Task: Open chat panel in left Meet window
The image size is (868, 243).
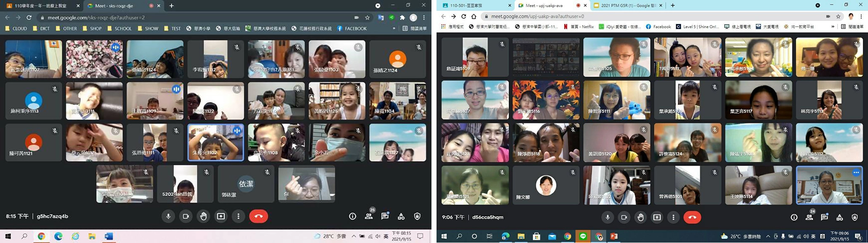Action: coord(385,216)
